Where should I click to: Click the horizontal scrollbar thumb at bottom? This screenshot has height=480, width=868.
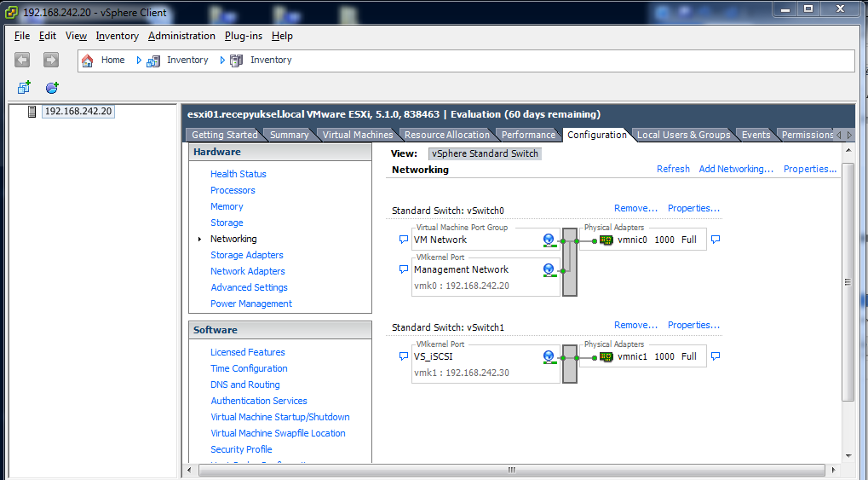511,470
